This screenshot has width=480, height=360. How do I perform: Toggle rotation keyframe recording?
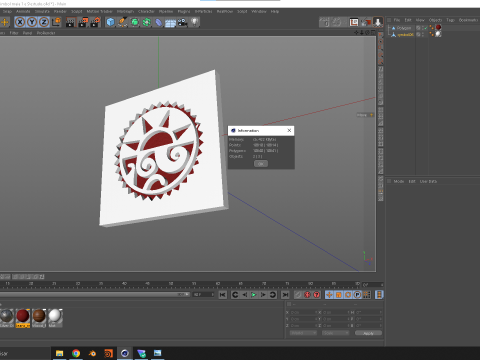(x=348, y=295)
